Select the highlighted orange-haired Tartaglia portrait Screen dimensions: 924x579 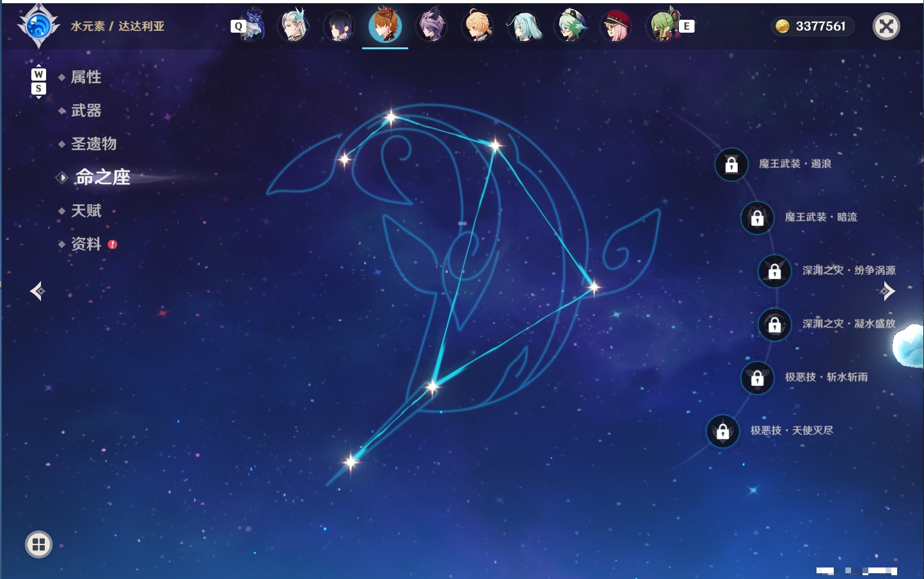(x=385, y=26)
